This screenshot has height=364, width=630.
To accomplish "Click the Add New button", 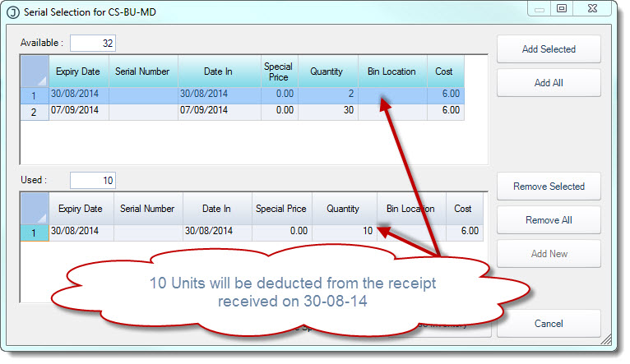I will click(x=549, y=254).
